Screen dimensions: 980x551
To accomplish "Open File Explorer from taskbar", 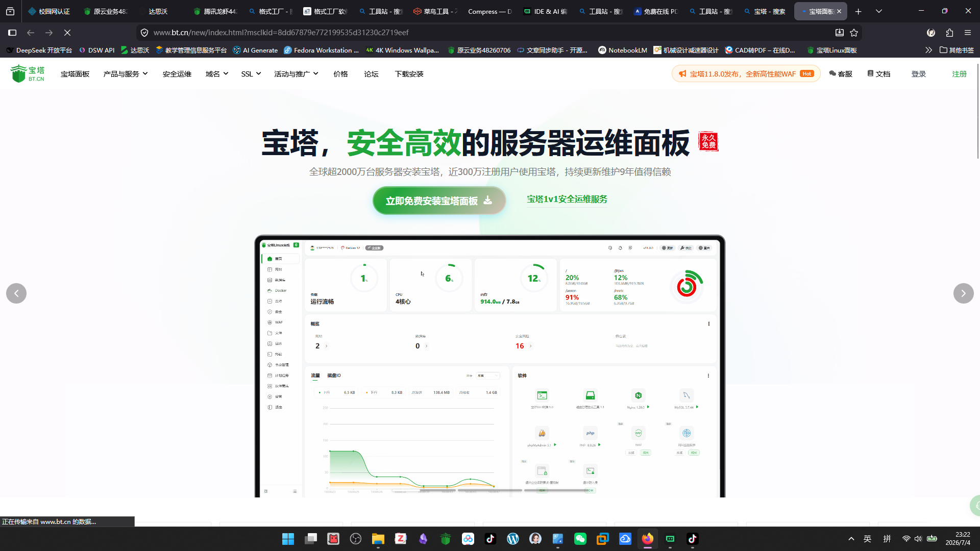I will click(378, 539).
